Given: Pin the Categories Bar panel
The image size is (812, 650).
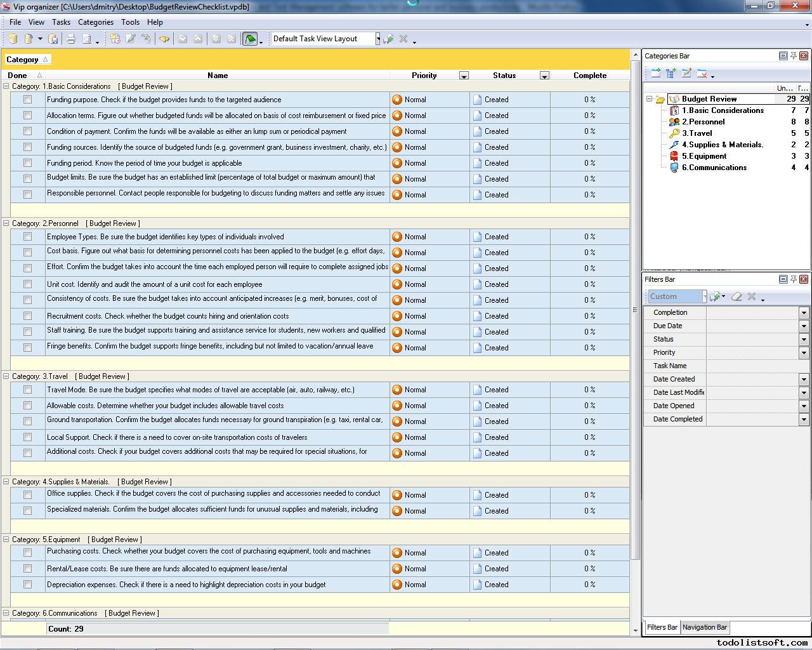Looking at the screenshot, I should 793,56.
